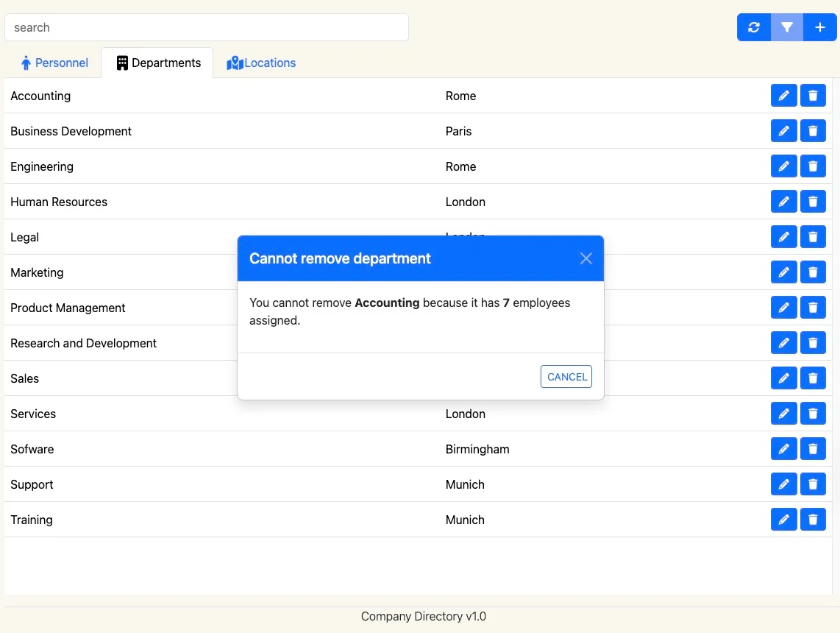Viewport: 840px width, 633px height.
Task: Click the refresh icon button
Action: click(754, 27)
